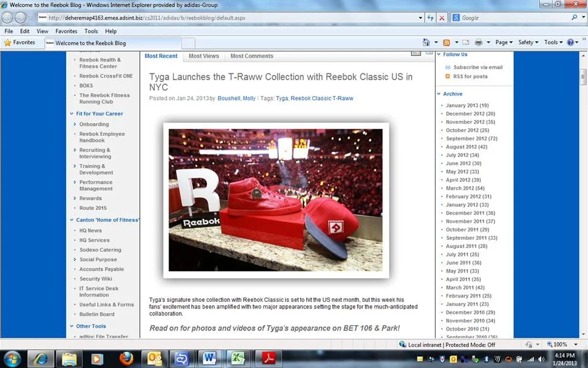Open the Tyga Launches T-Raww Collection post title
The image size is (588, 368).
pos(281,82)
